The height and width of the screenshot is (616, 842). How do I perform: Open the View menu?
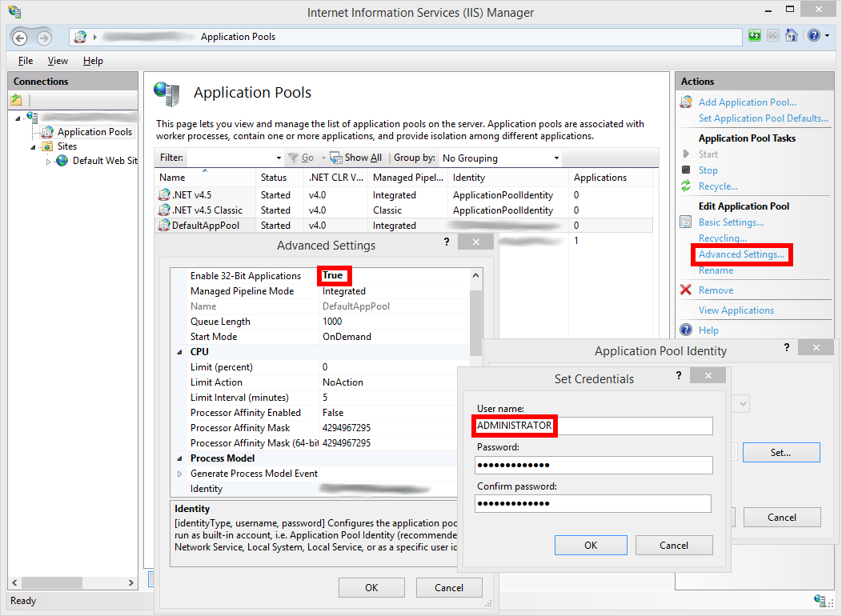[58, 61]
